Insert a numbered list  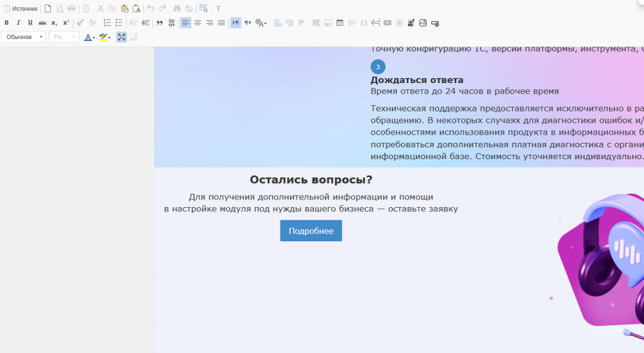point(107,23)
